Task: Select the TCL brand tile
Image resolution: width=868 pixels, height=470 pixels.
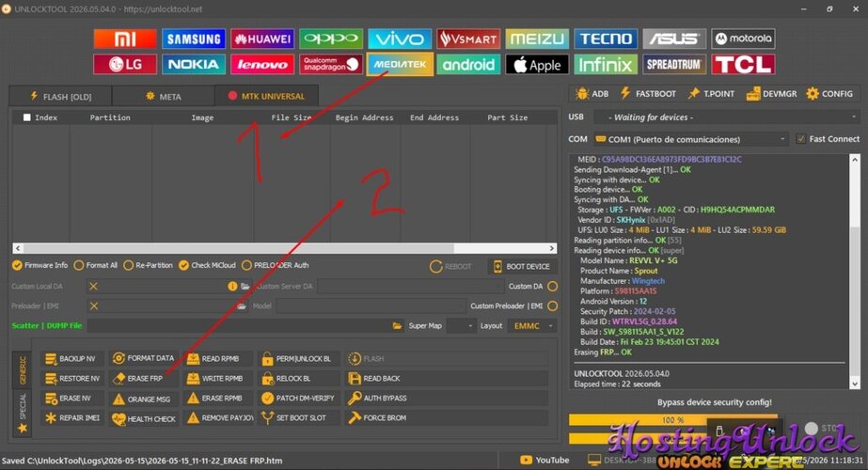Action: [743, 64]
